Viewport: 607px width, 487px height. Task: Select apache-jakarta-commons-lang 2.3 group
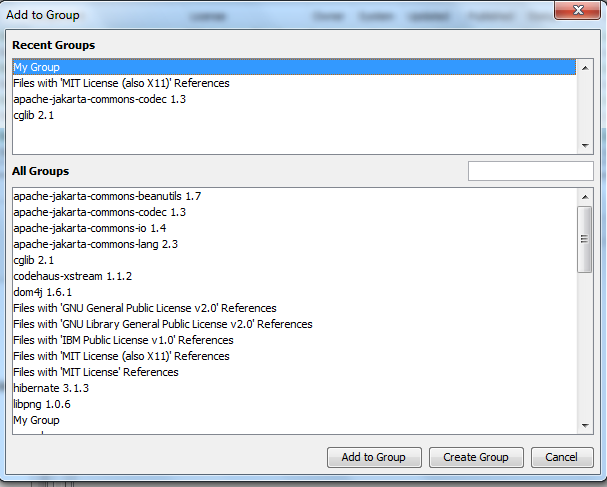pyautogui.click(x=95, y=244)
